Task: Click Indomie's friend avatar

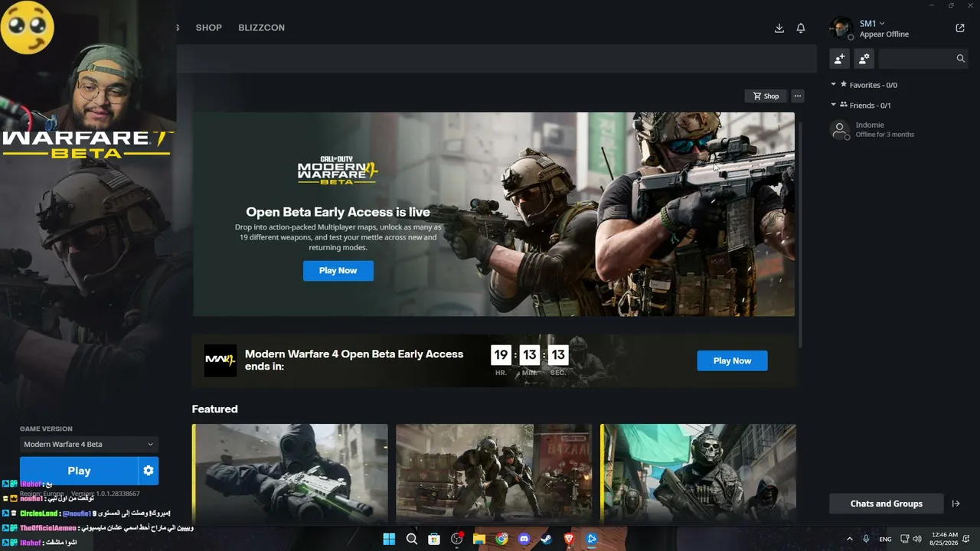Action: 840,129
